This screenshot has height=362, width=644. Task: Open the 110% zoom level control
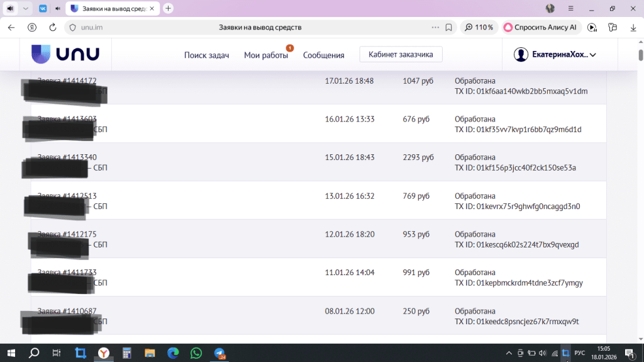coord(479,28)
